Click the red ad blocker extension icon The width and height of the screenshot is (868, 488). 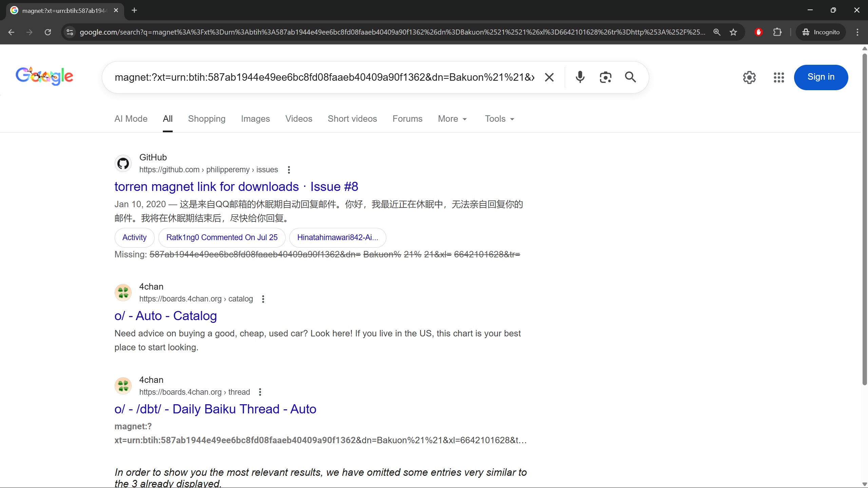click(x=758, y=32)
